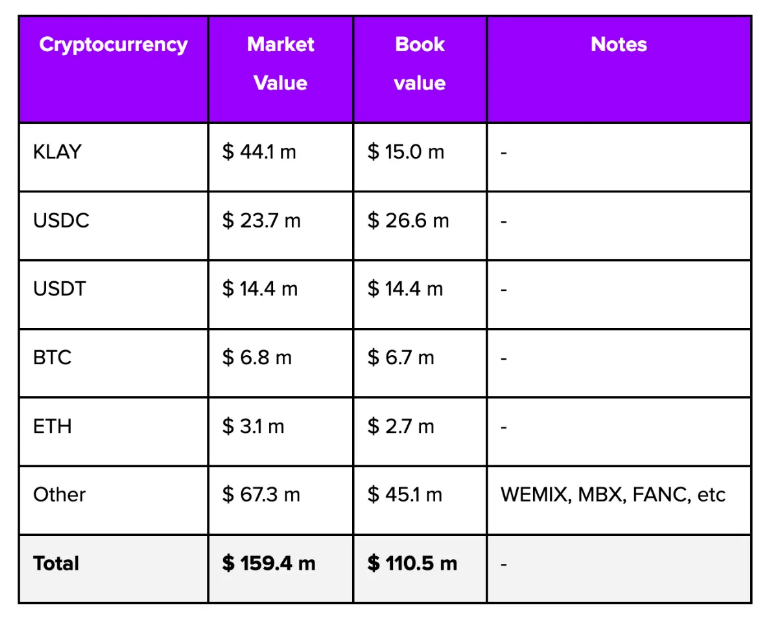772x621 pixels.
Task: Select the ETH row label
Action: 53,426
